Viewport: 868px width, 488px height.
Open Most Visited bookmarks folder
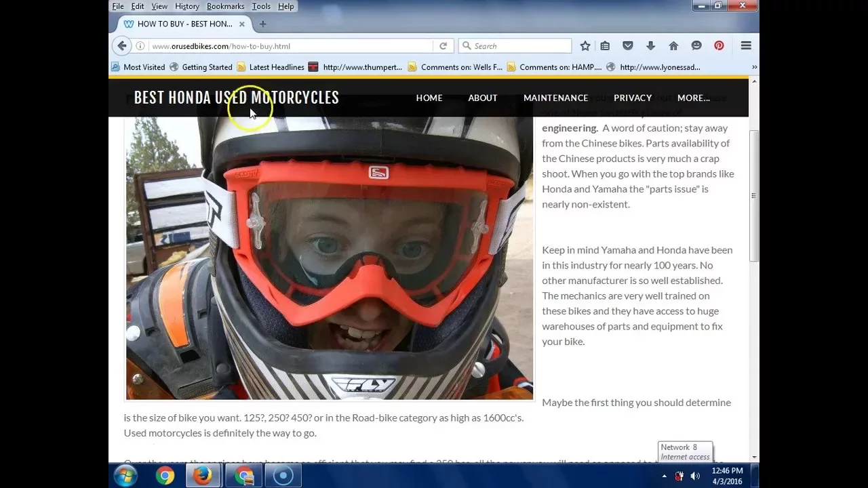(x=138, y=67)
